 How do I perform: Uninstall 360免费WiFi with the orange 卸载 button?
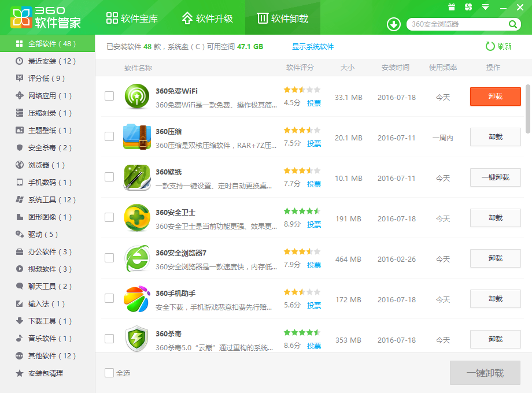tap(496, 97)
